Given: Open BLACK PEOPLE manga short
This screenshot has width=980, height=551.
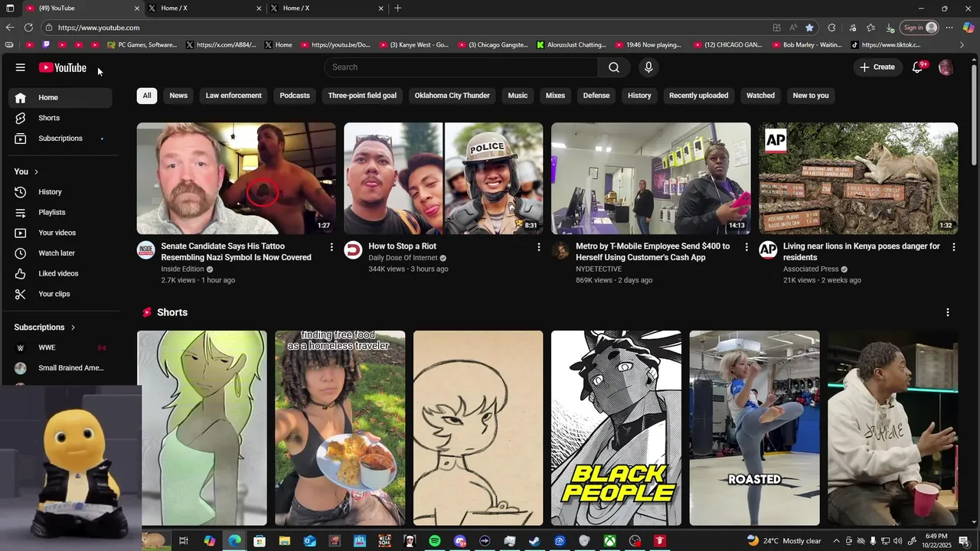Looking at the screenshot, I should (x=616, y=428).
